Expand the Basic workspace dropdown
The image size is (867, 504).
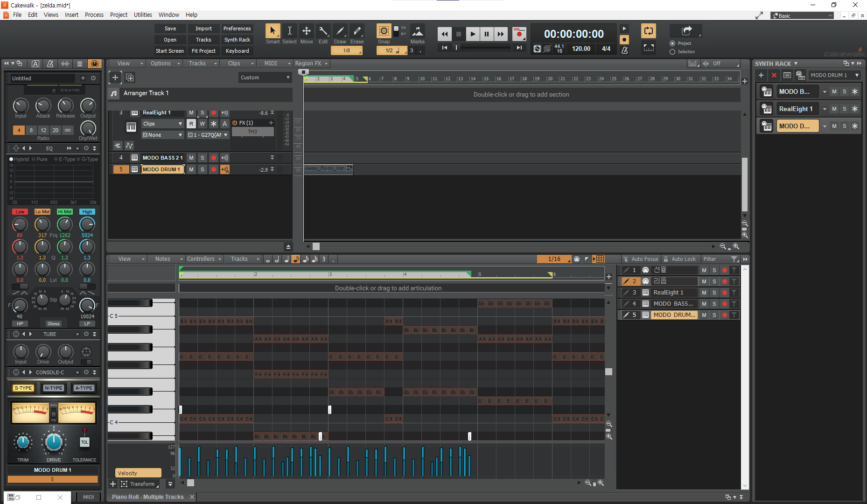tap(802, 16)
